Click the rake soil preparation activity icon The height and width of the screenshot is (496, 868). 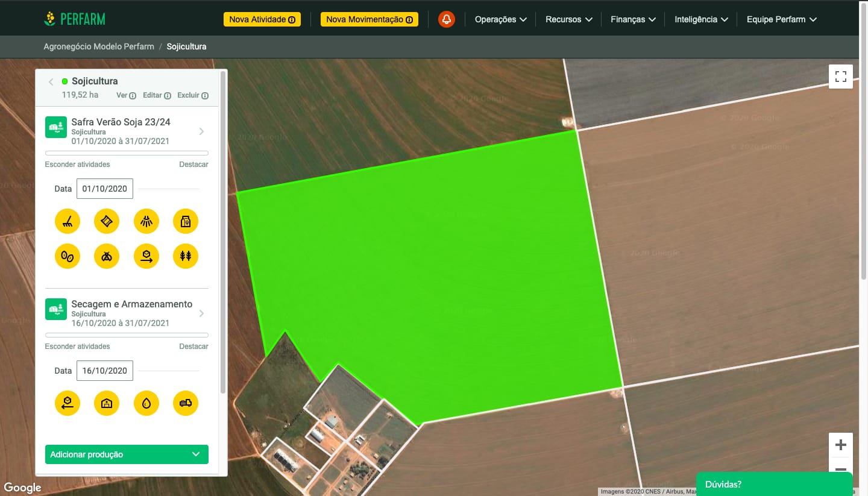point(68,222)
